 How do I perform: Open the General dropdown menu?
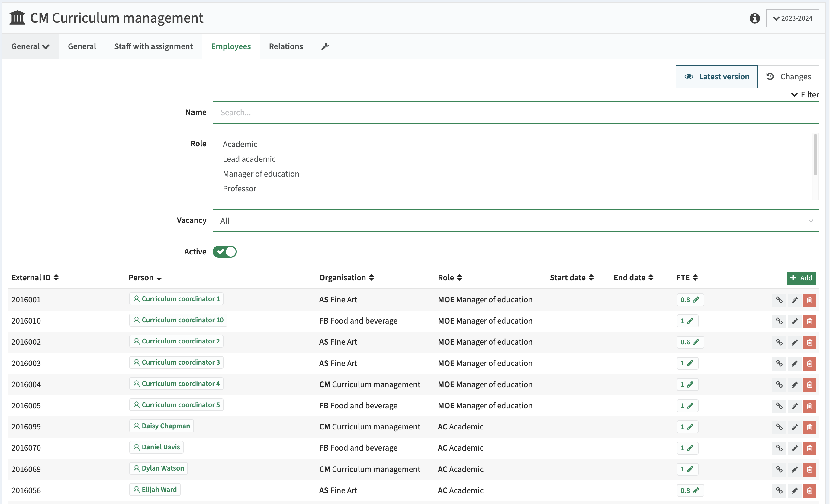30,46
